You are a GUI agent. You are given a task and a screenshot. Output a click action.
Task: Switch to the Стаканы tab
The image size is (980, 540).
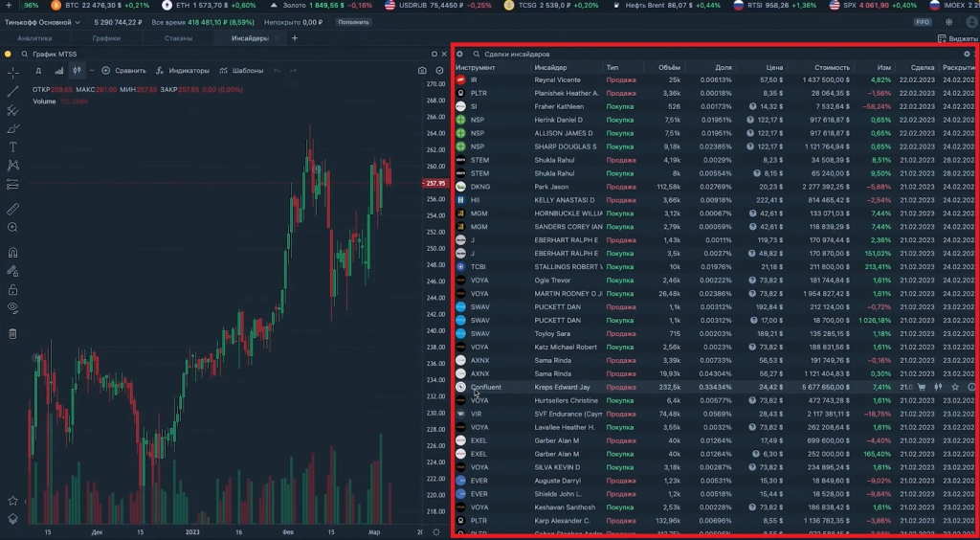[178, 38]
